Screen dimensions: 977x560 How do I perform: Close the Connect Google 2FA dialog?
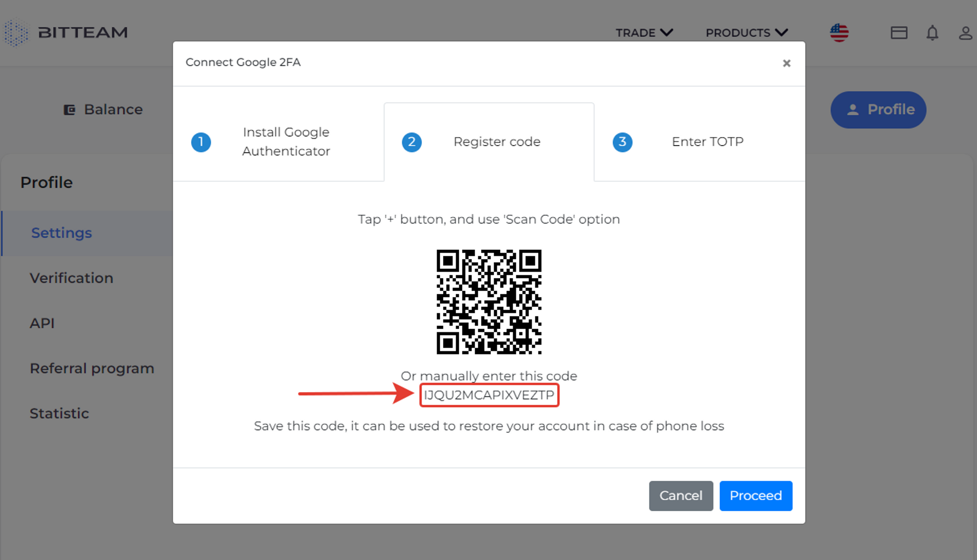coord(786,63)
